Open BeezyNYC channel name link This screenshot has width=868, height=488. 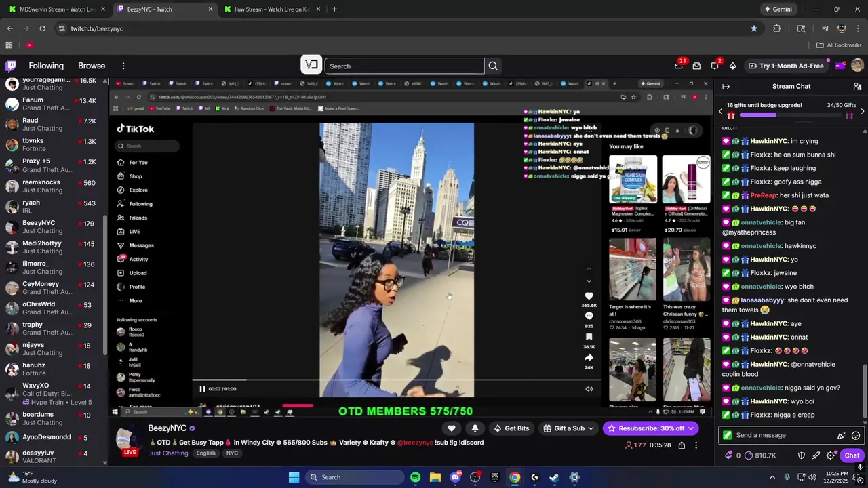[x=167, y=428]
